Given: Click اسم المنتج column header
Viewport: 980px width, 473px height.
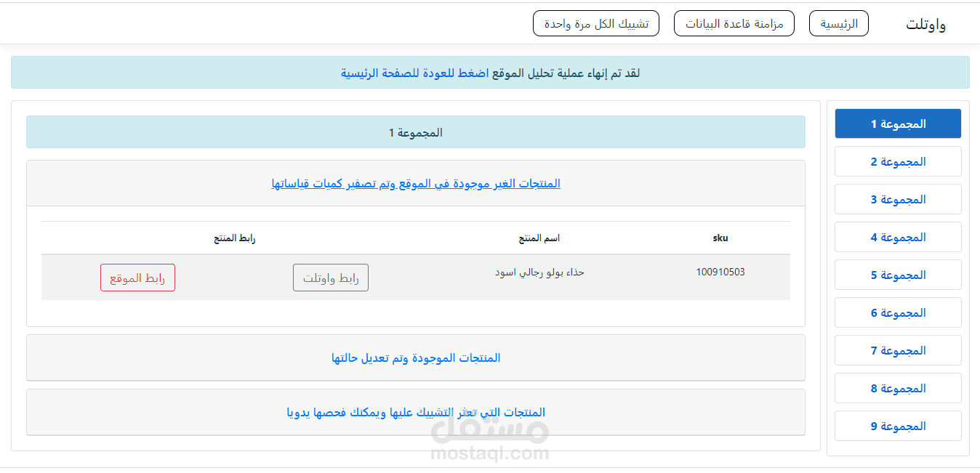Looking at the screenshot, I should 539,238.
